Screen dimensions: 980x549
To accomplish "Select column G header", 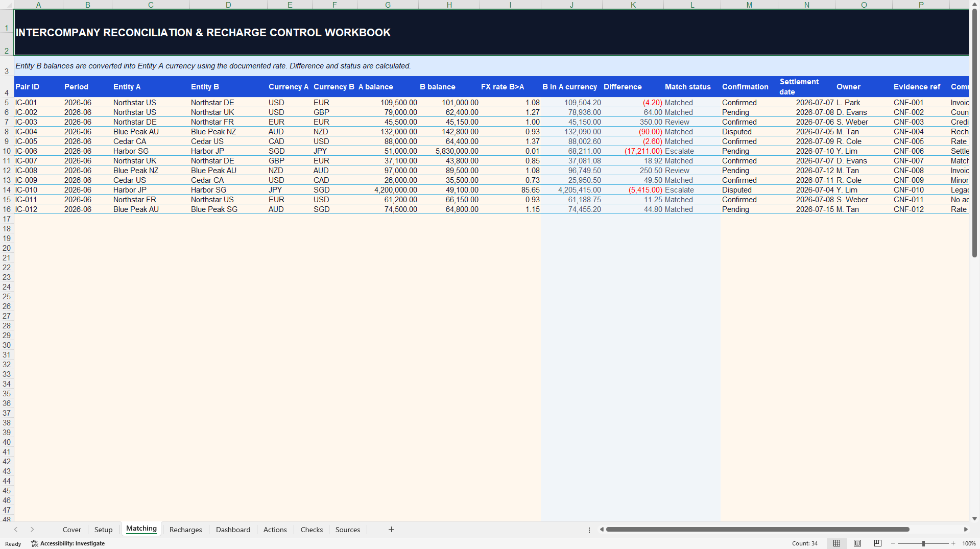I will (x=388, y=5).
